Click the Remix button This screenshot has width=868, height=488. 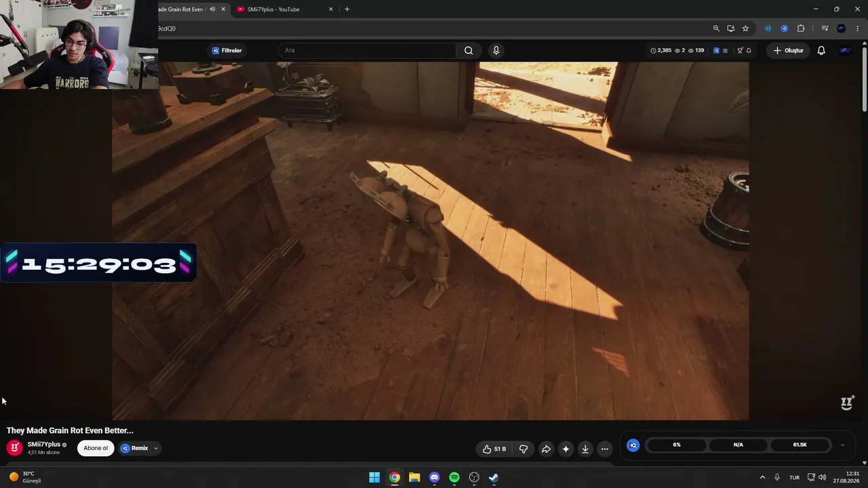click(x=134, y=448)
